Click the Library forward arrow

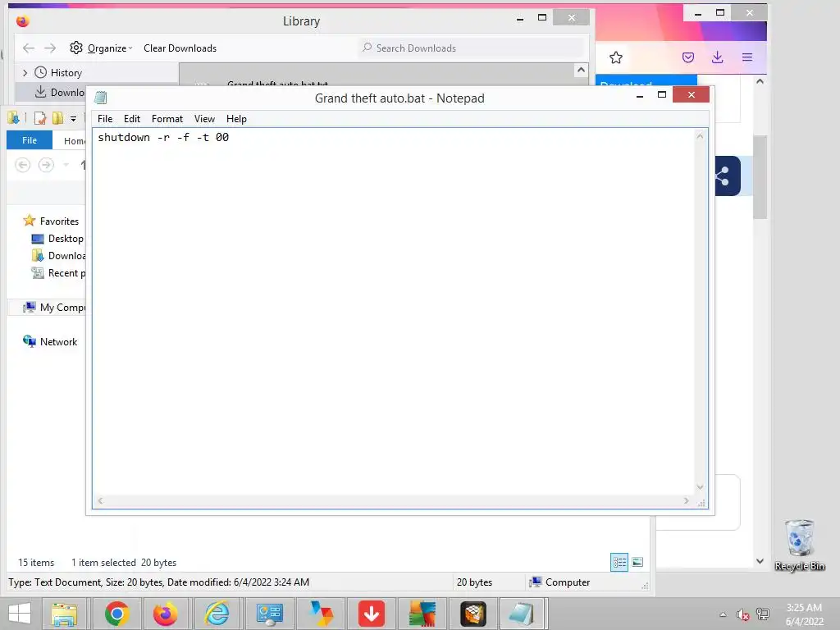(50, 48)
